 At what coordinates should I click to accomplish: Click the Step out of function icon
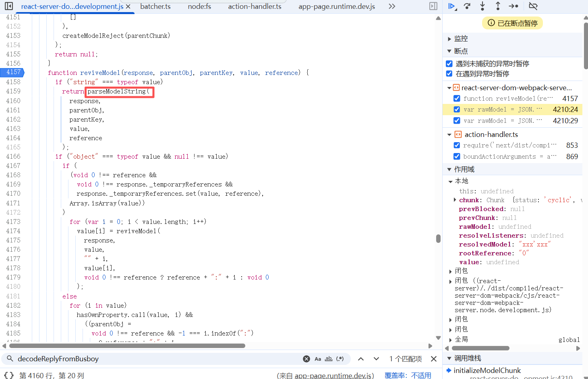(498, 6)
